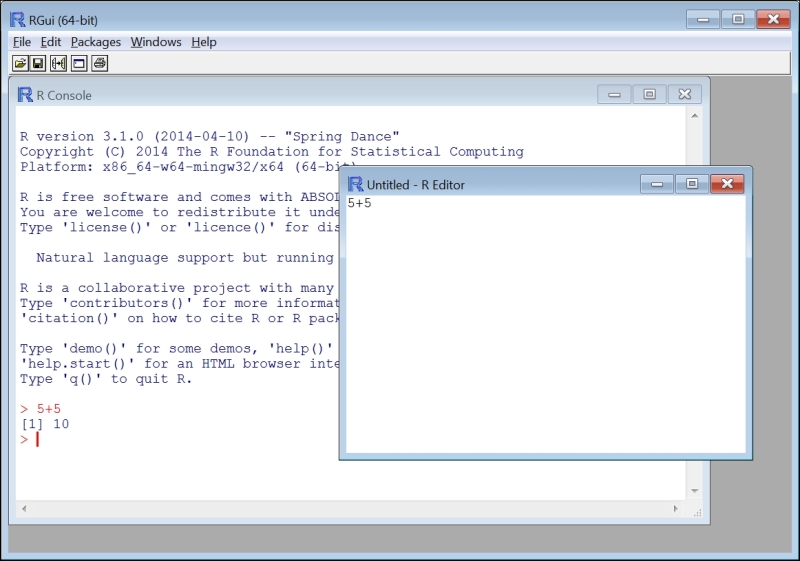Image resolution: width=800 pixels, height=561 pixels.
Task: Click the Save script toolbar icon
Action: point(38,63)
